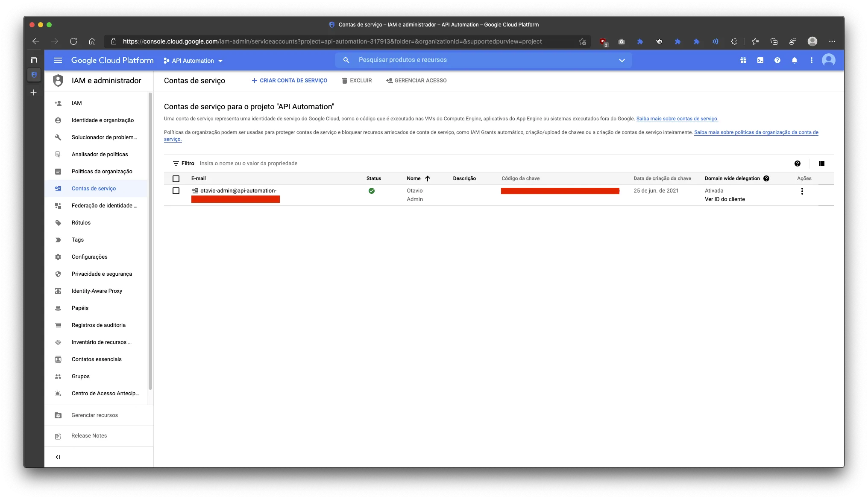The image size is (868, 499).
Task: Sort by Nome column arrow
Action: tap(428, 178)
